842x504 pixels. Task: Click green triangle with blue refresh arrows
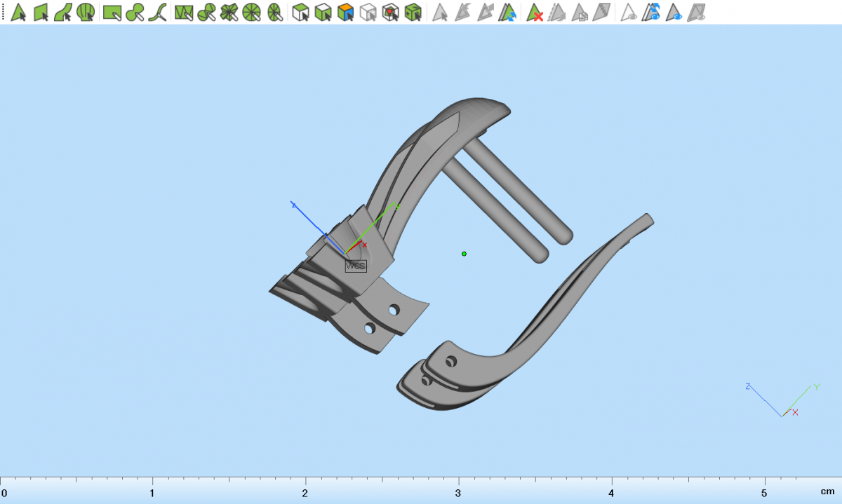click(508, 12)
